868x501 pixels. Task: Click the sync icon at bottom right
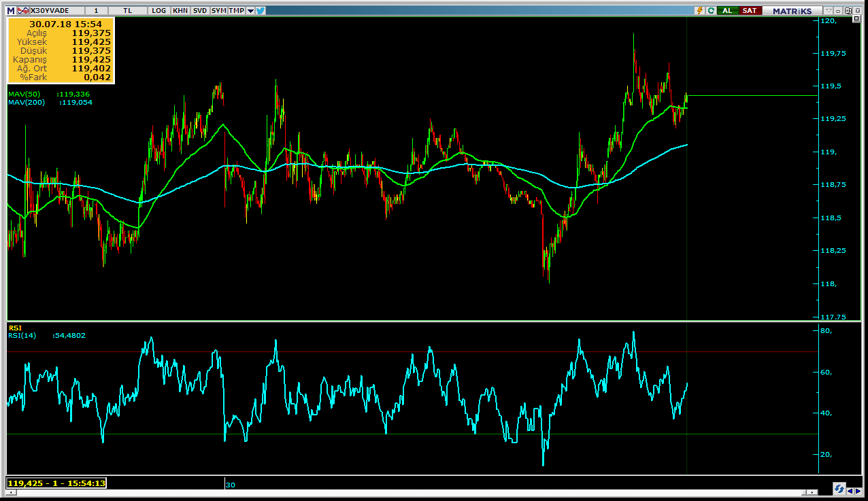[x=839, y=489]
